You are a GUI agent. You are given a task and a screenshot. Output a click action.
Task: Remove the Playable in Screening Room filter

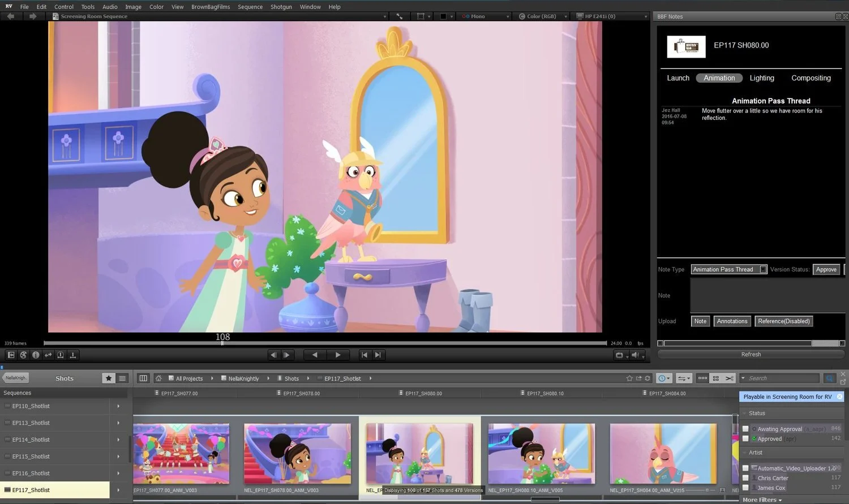839,397
